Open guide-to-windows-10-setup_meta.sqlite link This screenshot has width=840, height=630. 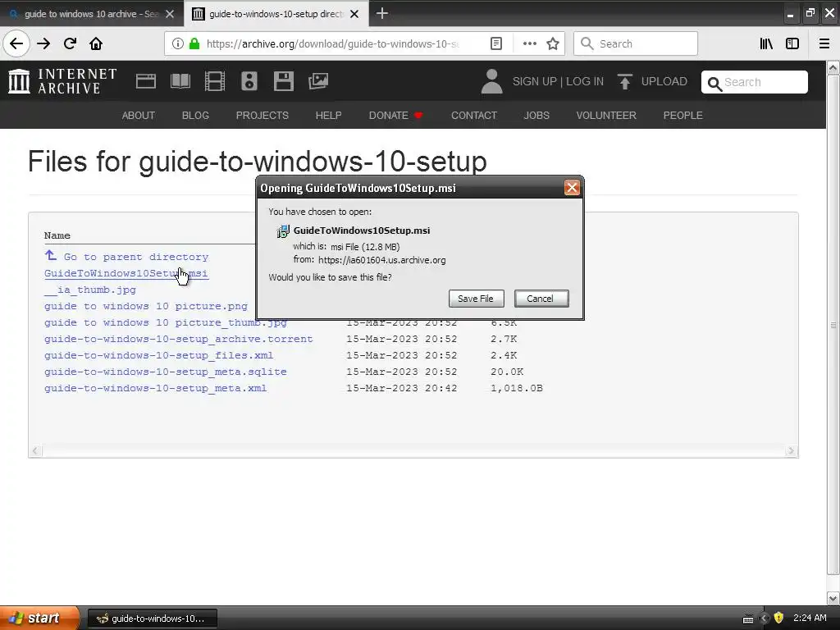click(x=165, y=372)
